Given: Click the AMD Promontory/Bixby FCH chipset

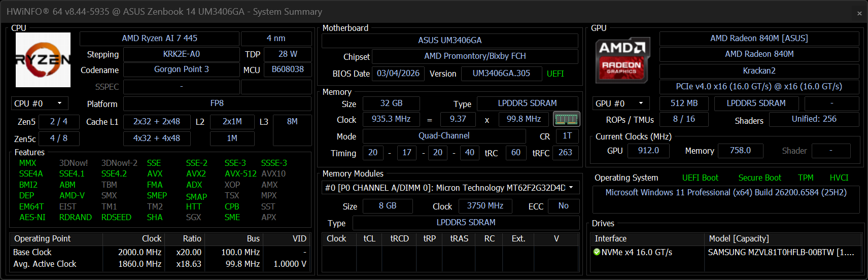Looking at the screenshot, I should point(475,56).
